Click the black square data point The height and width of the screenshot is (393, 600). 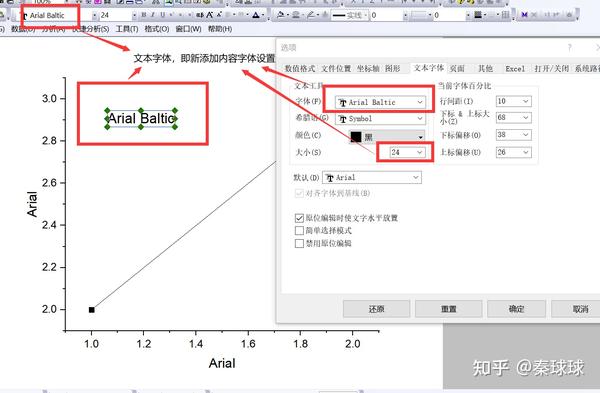coord(91,310)
